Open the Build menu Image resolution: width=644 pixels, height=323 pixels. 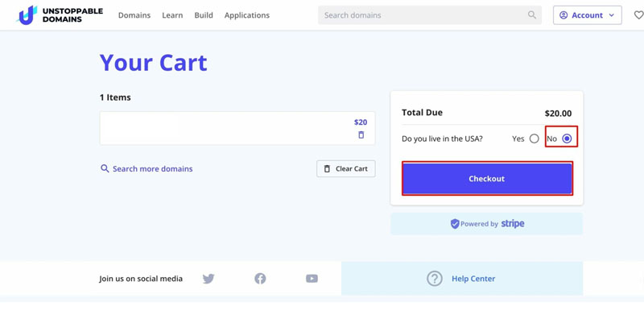click(x=204, y=15)
